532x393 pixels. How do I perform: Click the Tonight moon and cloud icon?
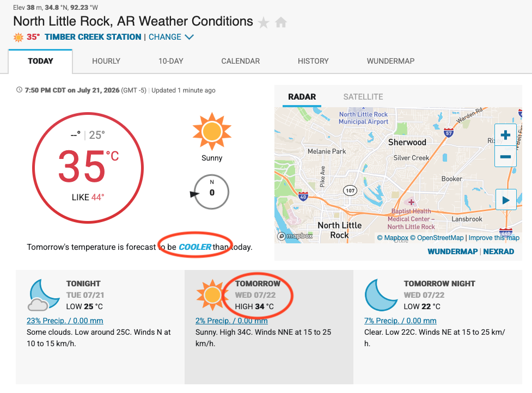tap(44, 295)
